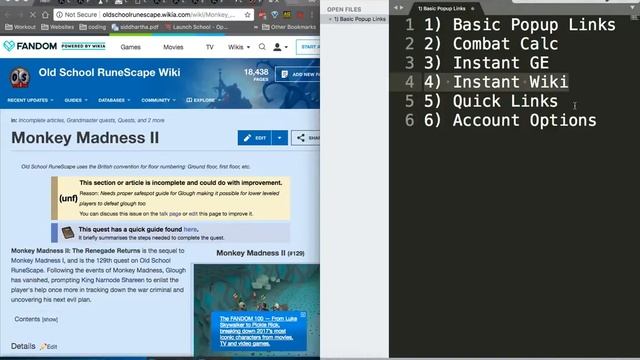This screenshot has width=640, height=360.
Task: Click line '6) Account Options' in the editor
Action: click(510, 120)
